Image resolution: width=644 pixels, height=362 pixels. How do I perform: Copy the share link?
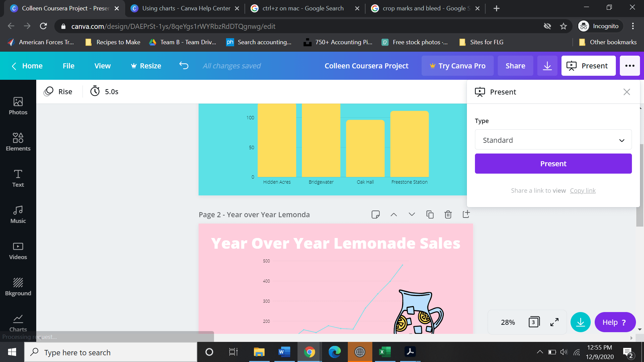pos(583,190)
